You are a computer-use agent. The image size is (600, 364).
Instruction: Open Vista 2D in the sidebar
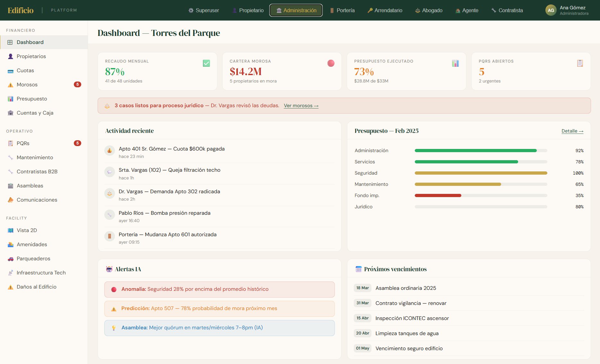coord(44,230)
